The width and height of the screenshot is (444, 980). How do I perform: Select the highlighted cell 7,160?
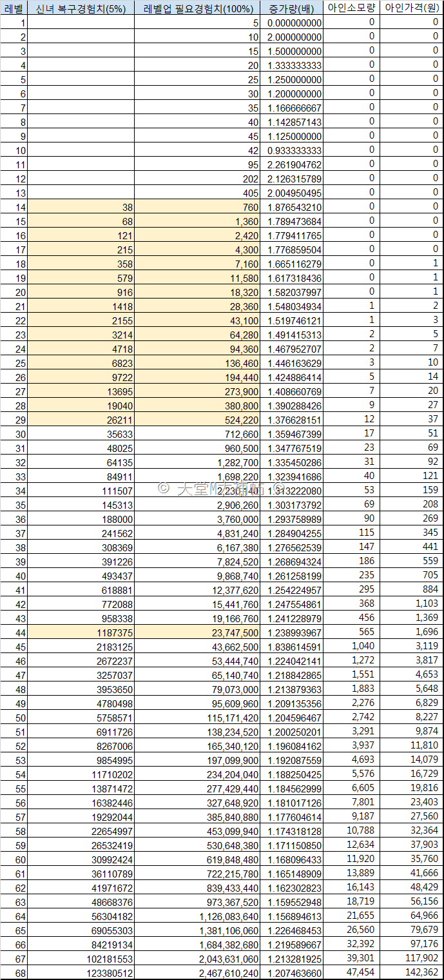click(x=197, y=264)
